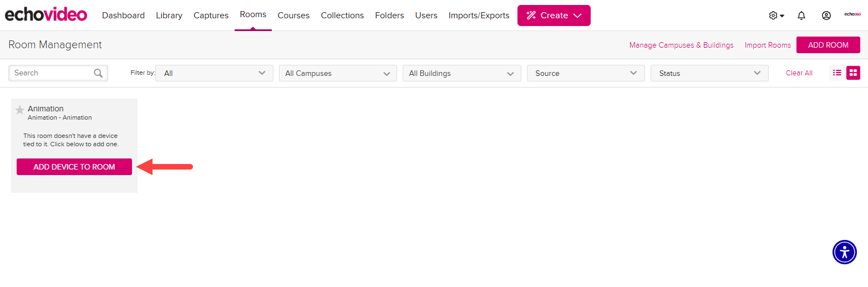Expand the Status filter dropdown
Viewport: 868px width, 287px height.
coord(709,73)
